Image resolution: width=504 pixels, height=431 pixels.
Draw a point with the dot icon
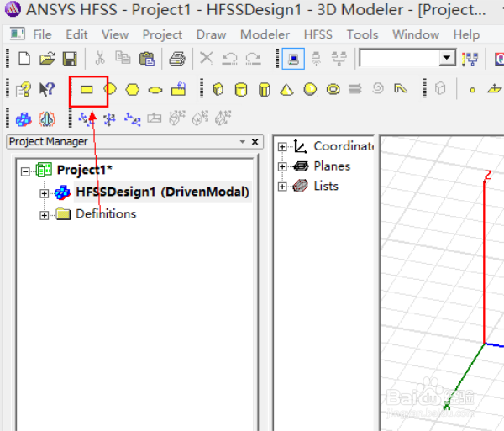click(x=472, y=90)
